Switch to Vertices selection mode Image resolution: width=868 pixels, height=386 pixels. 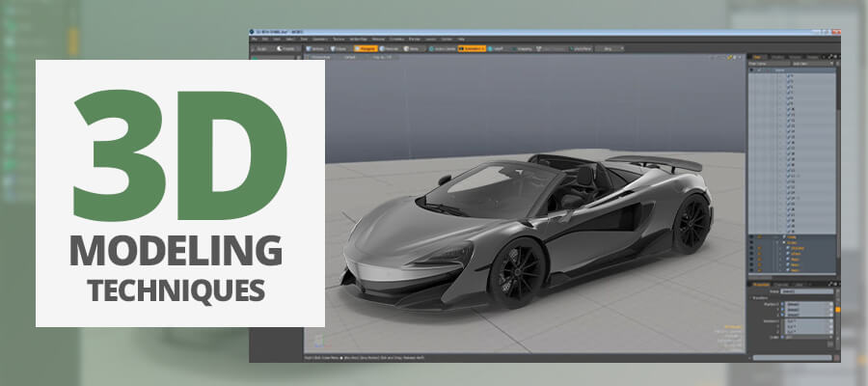click(318, 47)
